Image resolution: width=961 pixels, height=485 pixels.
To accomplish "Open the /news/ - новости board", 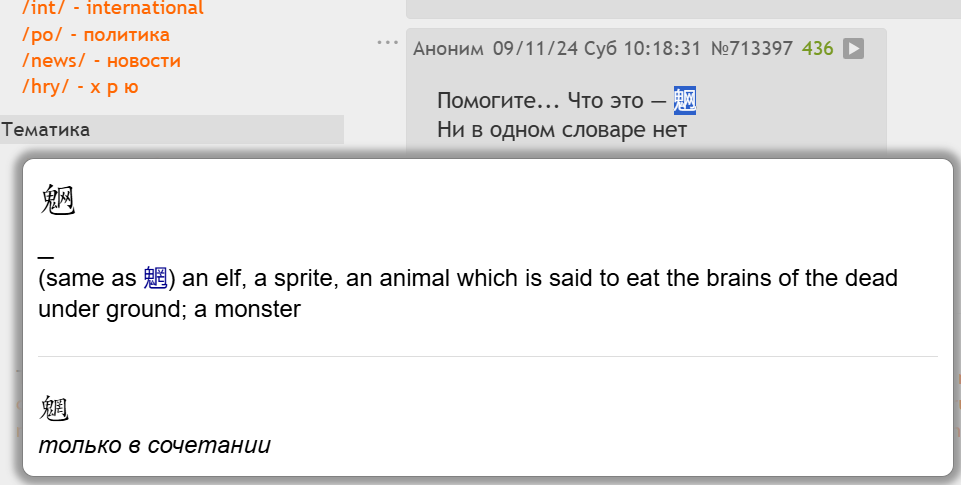I will click(x=101, y=61).
